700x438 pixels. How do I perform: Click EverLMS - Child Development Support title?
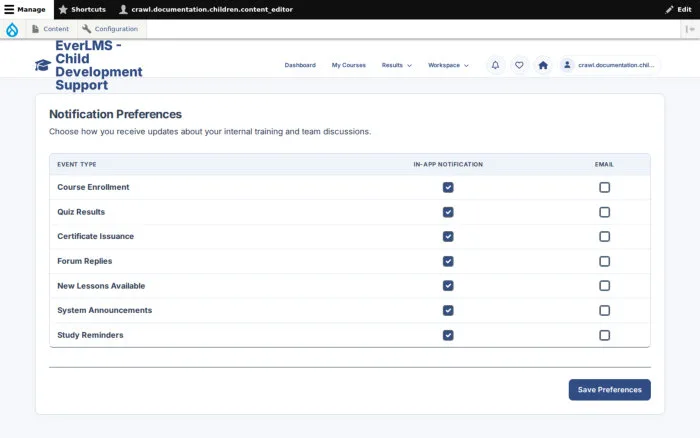(x=99, y=65)
